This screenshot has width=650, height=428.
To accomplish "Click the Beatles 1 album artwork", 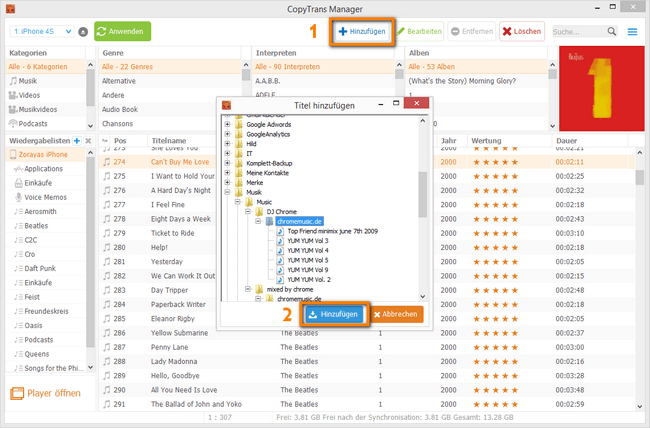I will point(601,89).
